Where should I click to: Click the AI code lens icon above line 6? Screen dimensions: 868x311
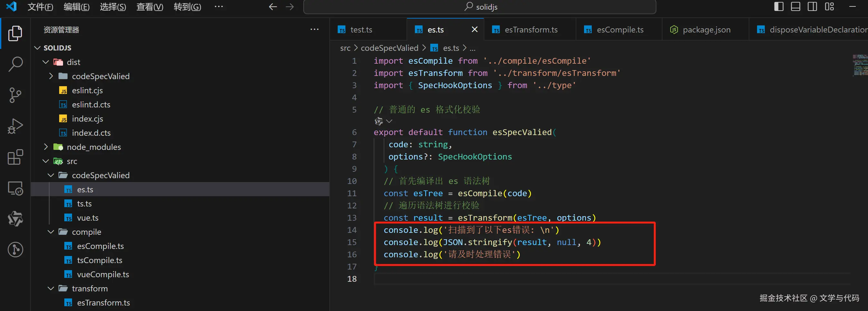coord(379,121)
